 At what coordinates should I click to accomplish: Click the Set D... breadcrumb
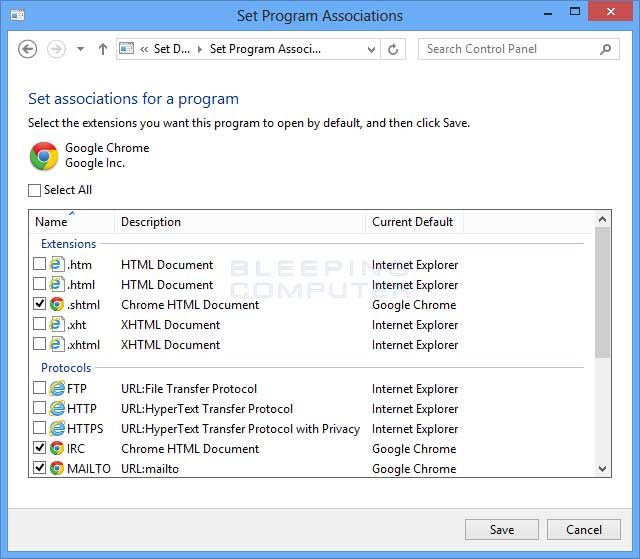(x=171, y=49)
